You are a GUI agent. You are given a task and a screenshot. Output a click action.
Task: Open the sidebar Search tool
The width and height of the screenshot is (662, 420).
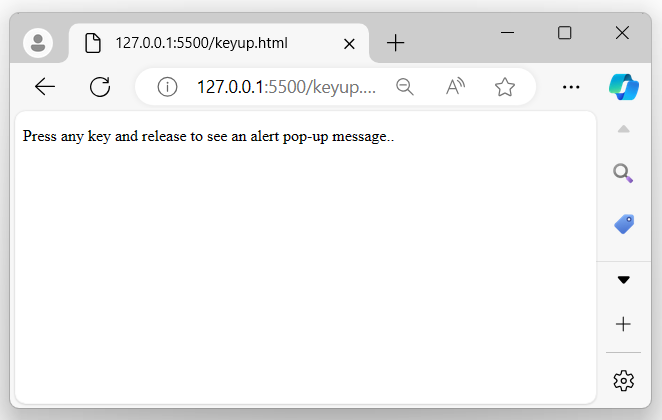[x=623, y=174]
